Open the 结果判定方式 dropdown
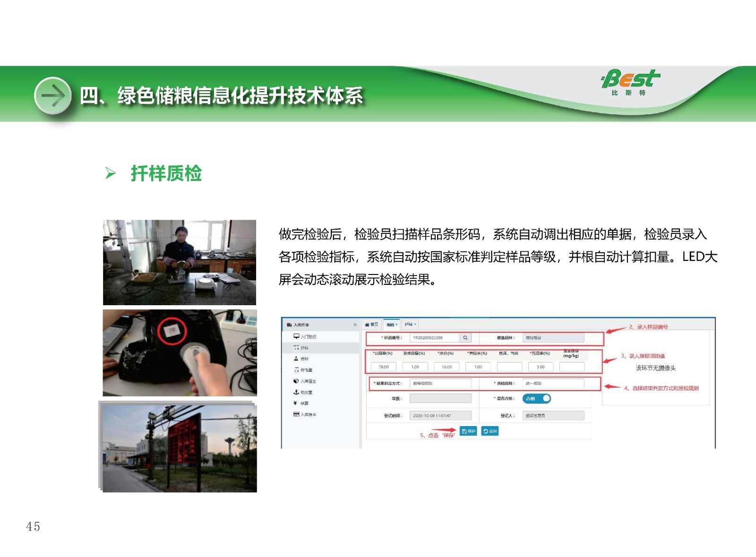756x557 pixels. pyautogui.click(x=440, y=384)
